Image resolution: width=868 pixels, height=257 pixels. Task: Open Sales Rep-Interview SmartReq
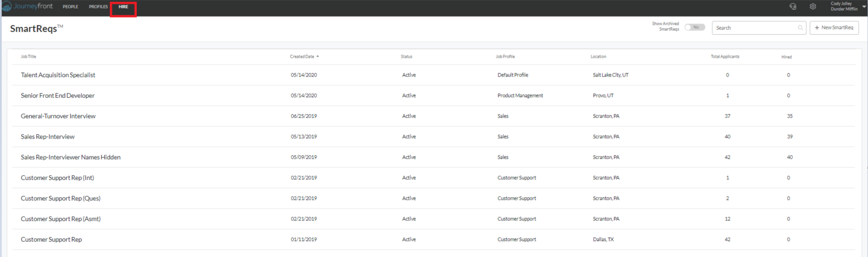pyautogui.click(x=48, y=136)
